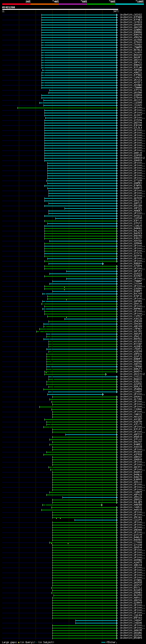Screen dimensions: 146x644
Task: Select hit label UniRef100_A9TEF3
Action: 131,82
